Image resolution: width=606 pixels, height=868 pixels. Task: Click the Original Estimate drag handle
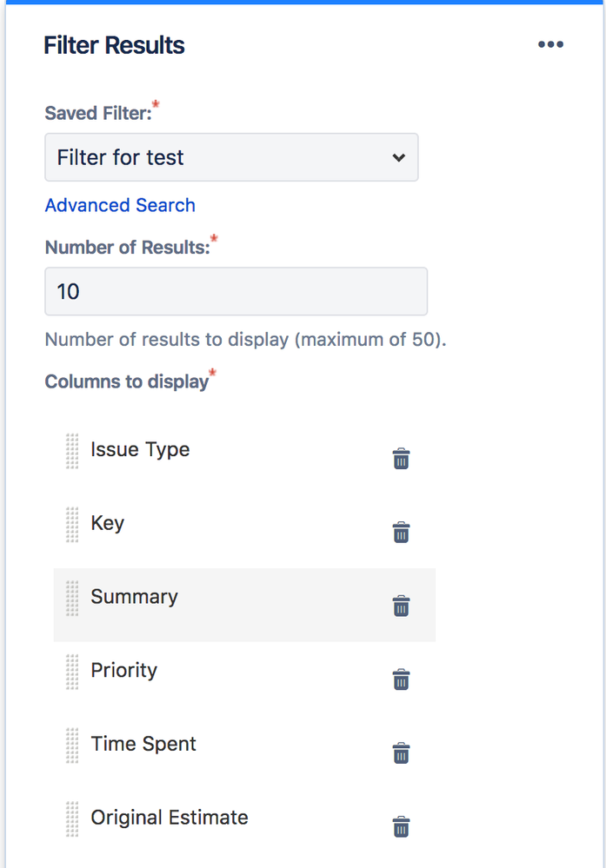(72, 819)
